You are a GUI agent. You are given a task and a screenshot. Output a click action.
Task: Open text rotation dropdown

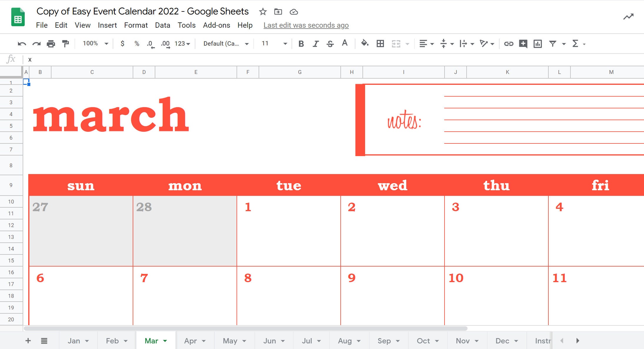(x=487, y=44)
